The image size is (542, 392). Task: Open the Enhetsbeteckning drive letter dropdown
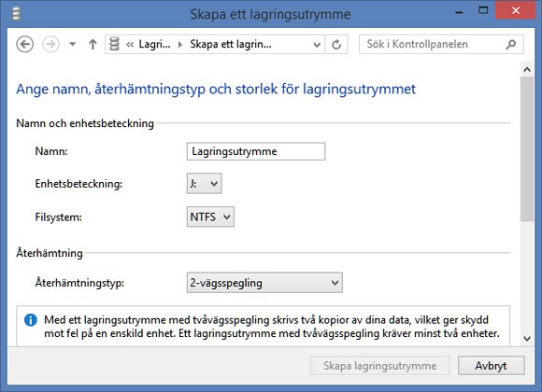pyautogui.click(x=204, y=183)
